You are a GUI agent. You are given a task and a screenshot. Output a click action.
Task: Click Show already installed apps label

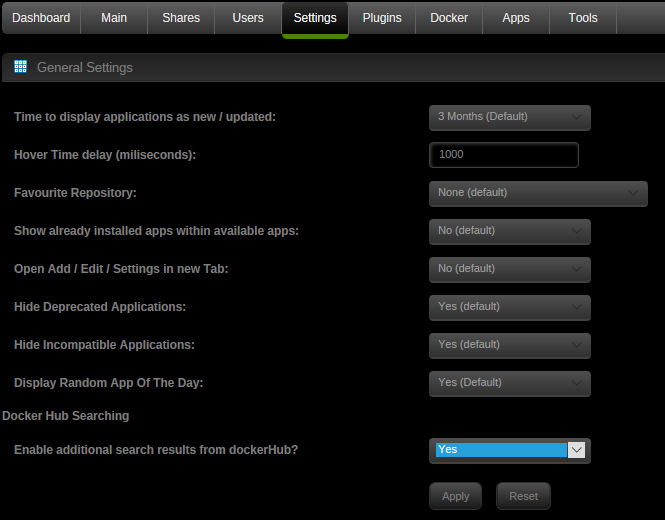click(156, 231)
